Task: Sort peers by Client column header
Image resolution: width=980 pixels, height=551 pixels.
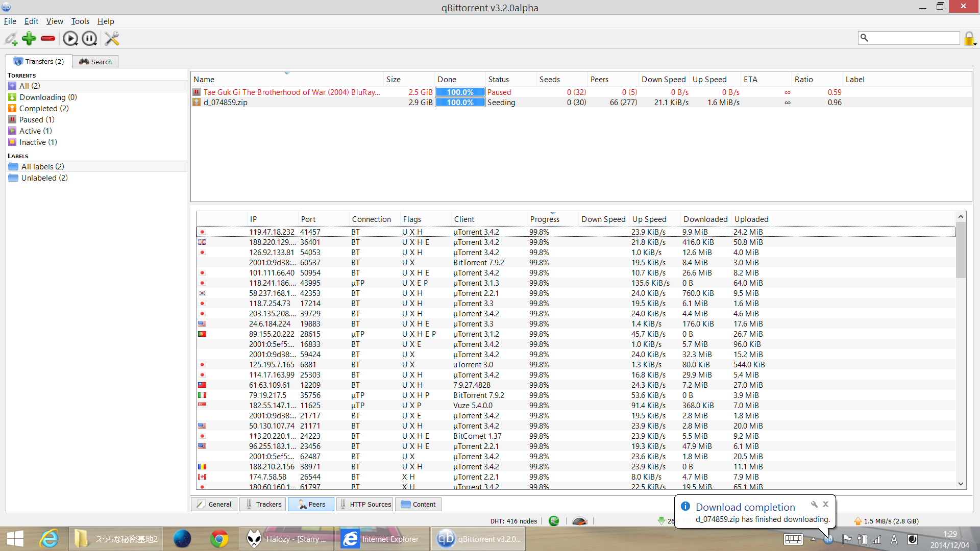Action: 489,219
